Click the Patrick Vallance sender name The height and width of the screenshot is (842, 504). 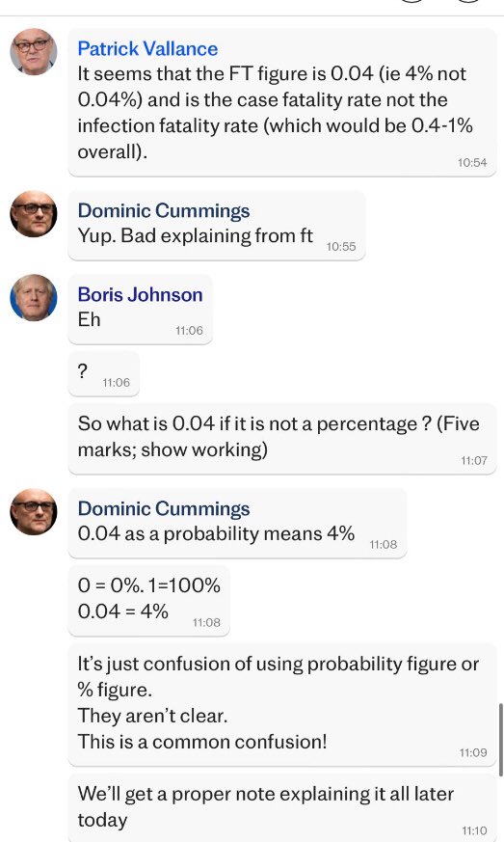point(147,49)
